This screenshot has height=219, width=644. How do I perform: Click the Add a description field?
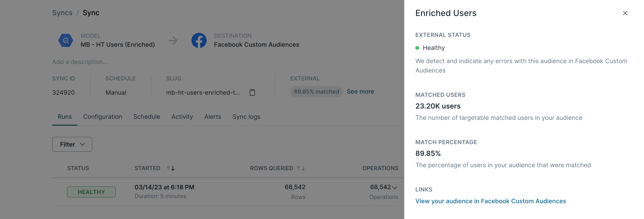point(80,62)
